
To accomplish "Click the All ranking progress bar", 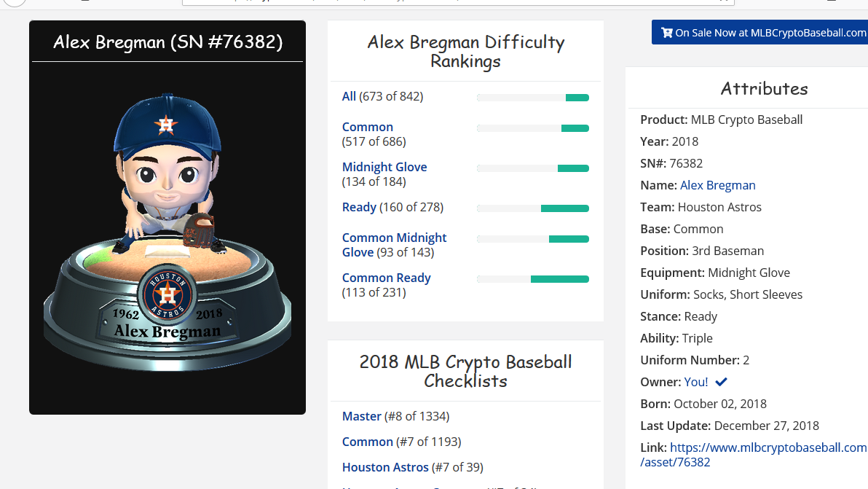I will pyautogui.click(x=532, y=98).
